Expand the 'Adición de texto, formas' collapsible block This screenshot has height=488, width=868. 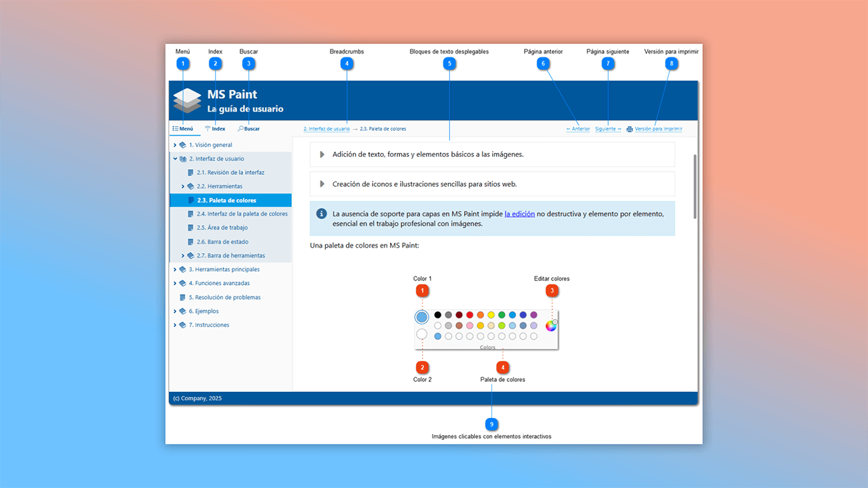pos(322,154)
